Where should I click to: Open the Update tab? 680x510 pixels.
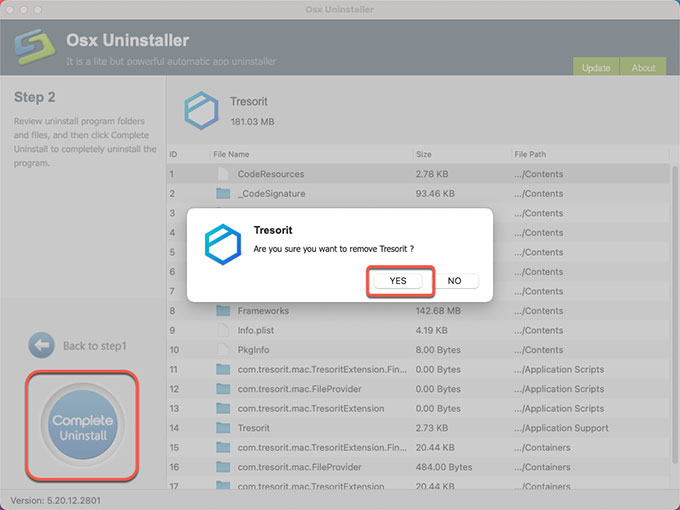coord(596,68)
